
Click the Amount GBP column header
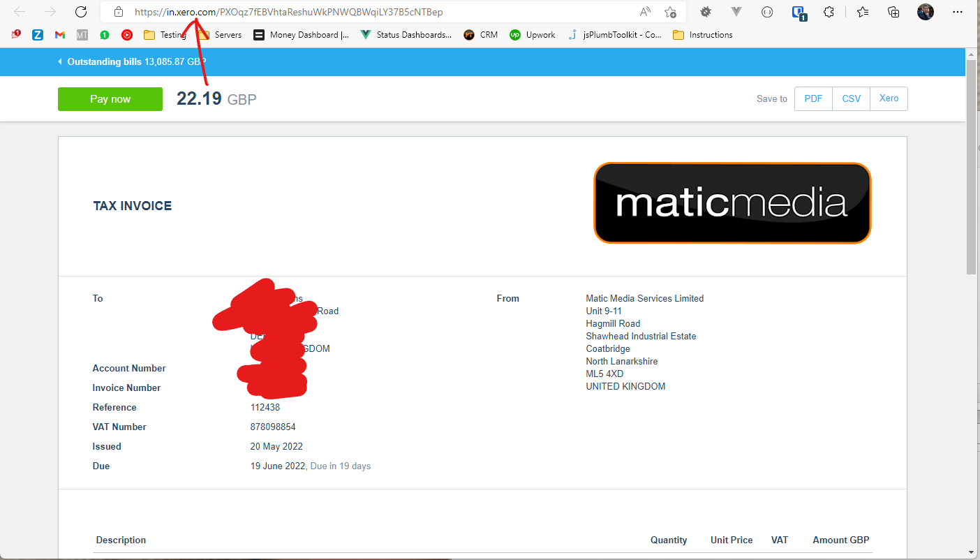[x=841, y=540]
